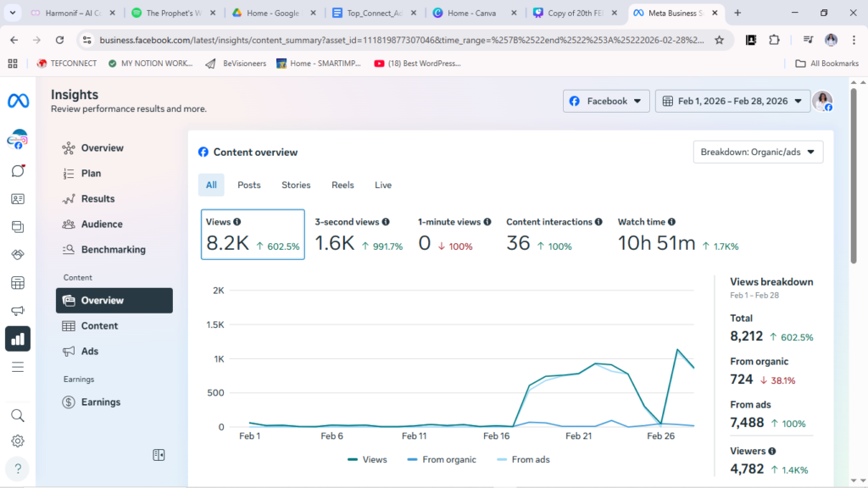Image resolution: width=868 pixels, height=488 pixels.
Task: Open the Facebook platform dropdown
Action: coord(606,101)
